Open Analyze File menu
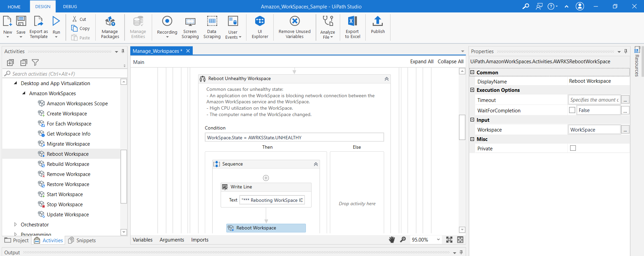The width and height of the screenshot is (644, 256). tap(327, 27)
